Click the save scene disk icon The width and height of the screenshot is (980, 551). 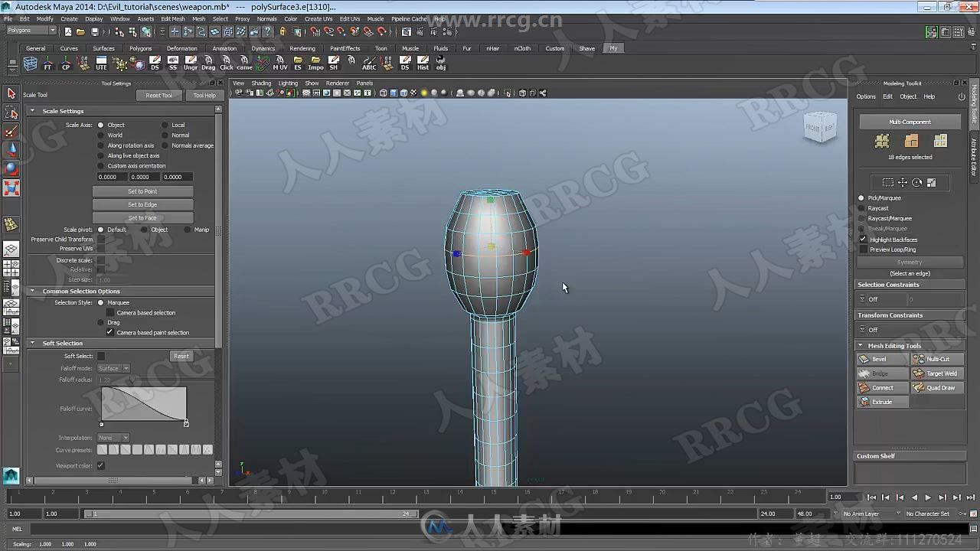click(x=94, y=31)
